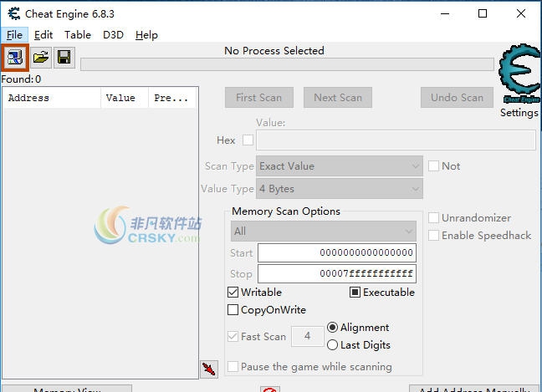The width and height of the screenshot is (542, 392).
Task: Click the Found: 0 label
Action: [21, 79]
